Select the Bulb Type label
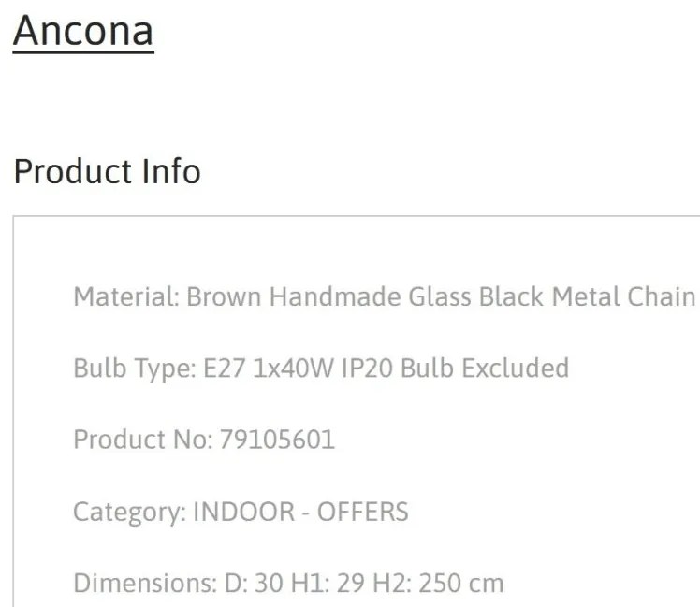The image size is (700, 607). pyautogui.click(x=135, y=369)
